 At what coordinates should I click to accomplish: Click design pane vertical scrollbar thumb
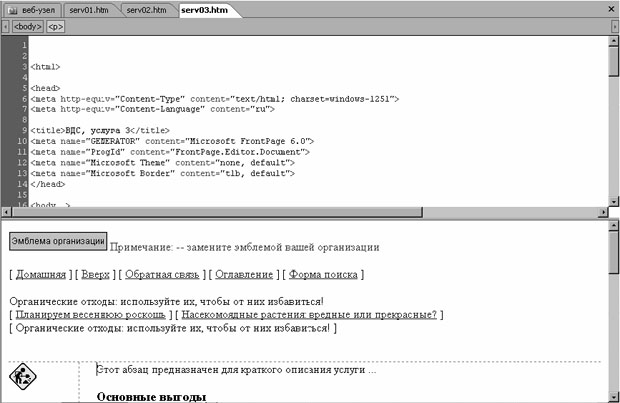[x=614, y=252]
